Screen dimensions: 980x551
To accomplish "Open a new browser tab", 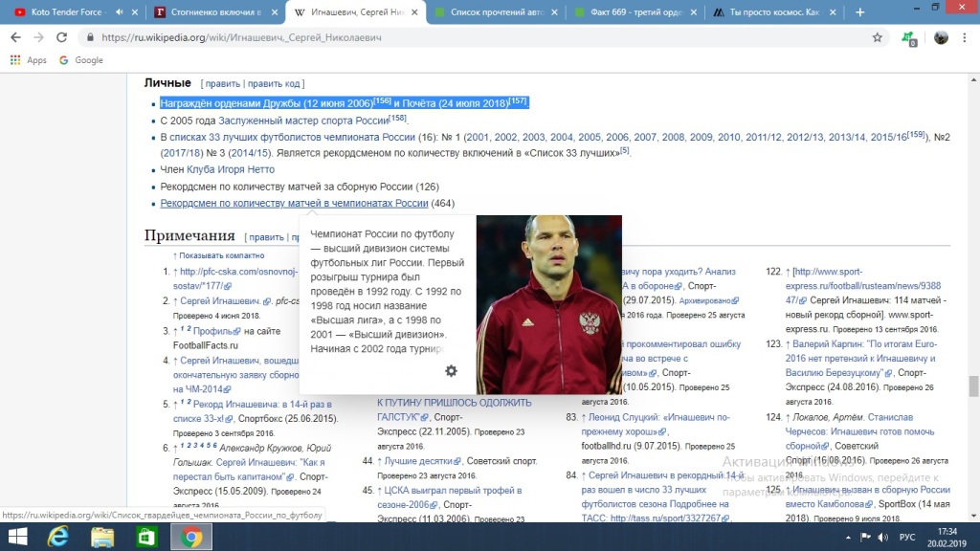I will click(860, 11).
